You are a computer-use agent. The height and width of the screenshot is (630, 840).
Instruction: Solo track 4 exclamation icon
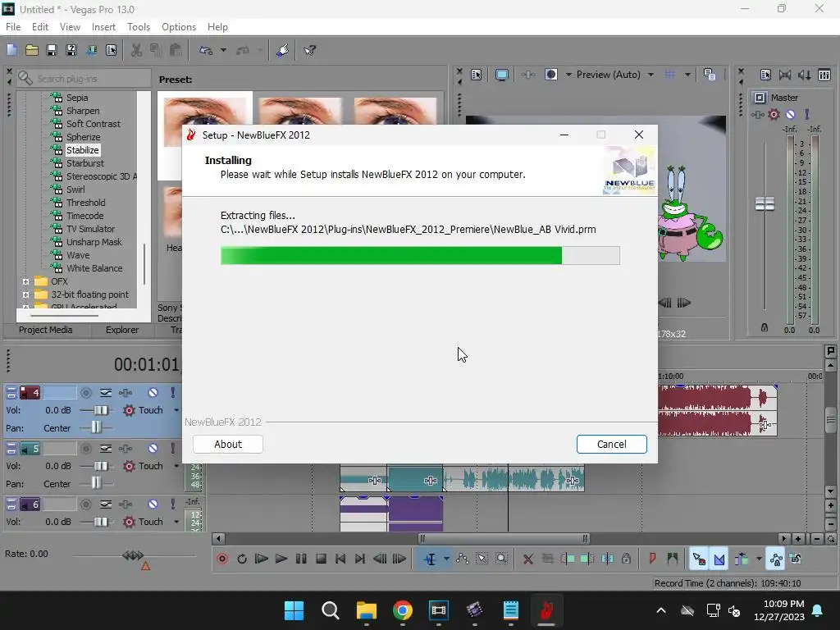[172, 393]
